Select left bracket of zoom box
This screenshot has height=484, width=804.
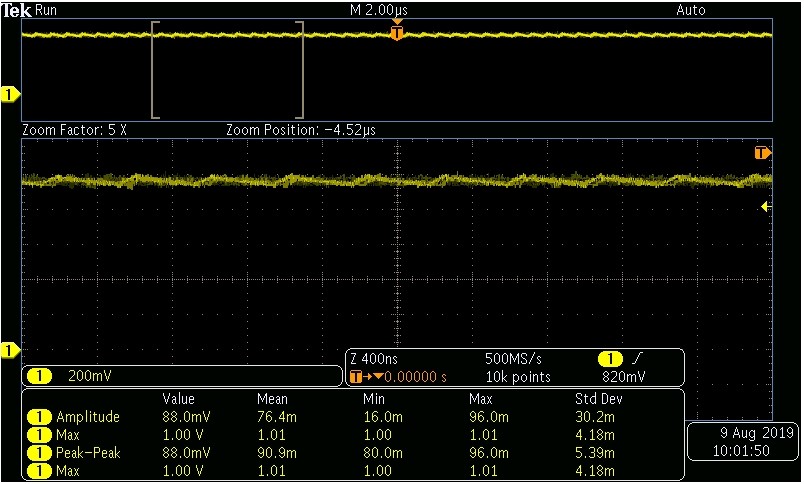pyautogui.click(x=155, y=70)
